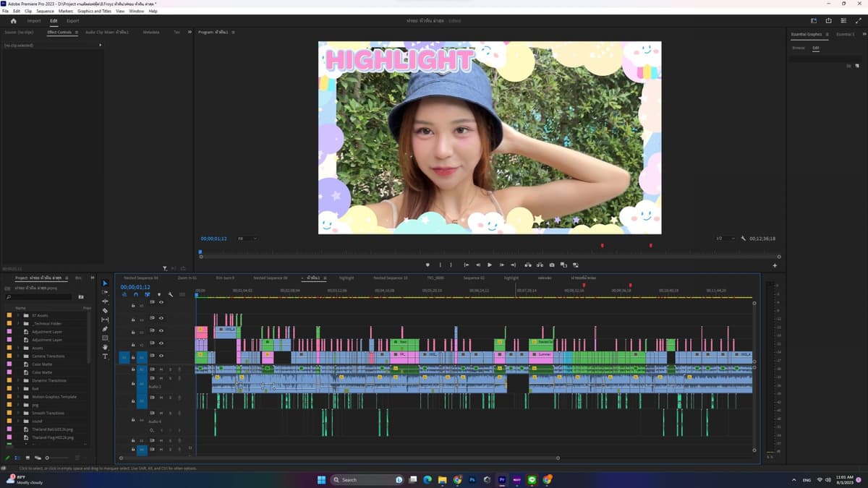Screen dimensions: 868x488
Task: Mute the top audio track
Action: click(161, 369)
